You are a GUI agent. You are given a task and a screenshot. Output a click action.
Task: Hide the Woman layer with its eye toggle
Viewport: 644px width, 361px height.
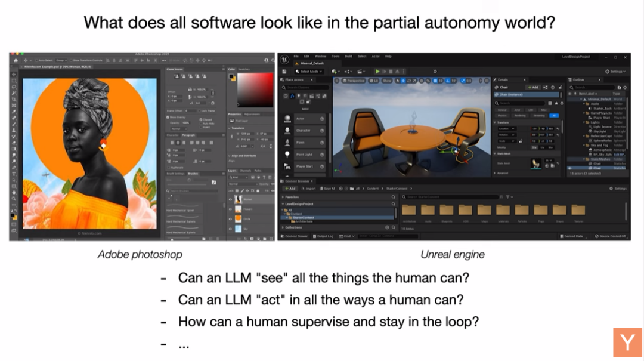coord(231,199)
